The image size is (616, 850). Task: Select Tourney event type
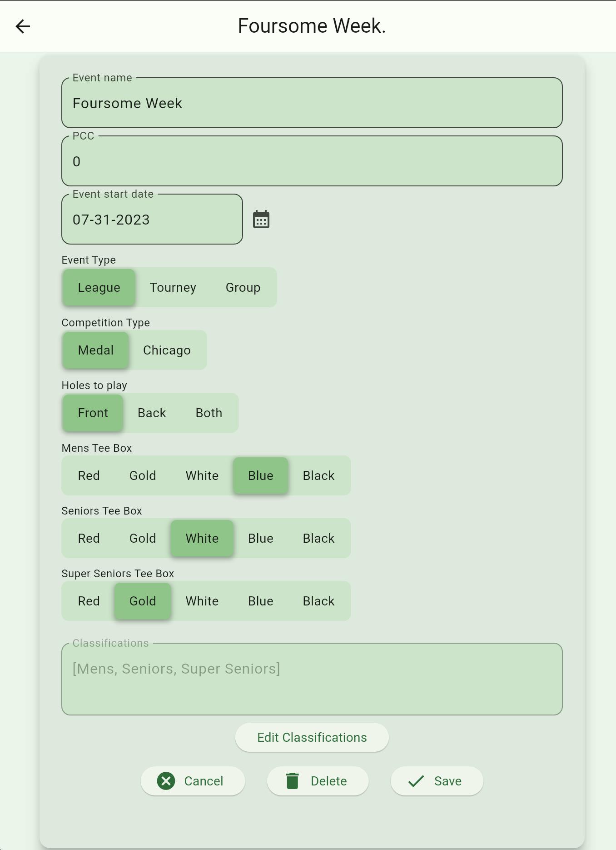[173, 287]
